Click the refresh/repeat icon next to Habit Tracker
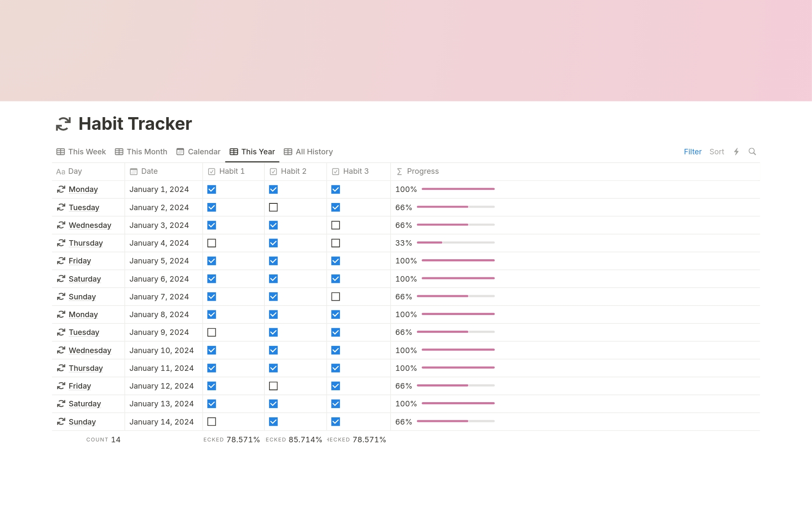 (x=64, y=123)
